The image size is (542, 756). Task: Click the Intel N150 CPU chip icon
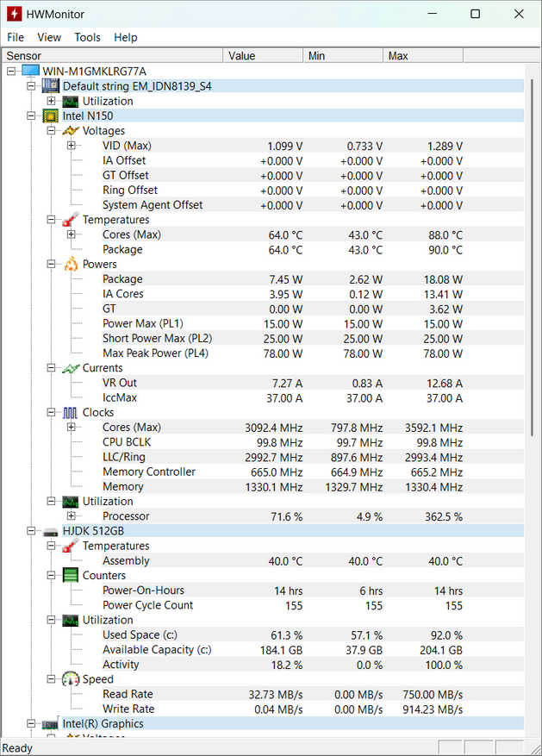pyautogui.click(x=51, y=116)
